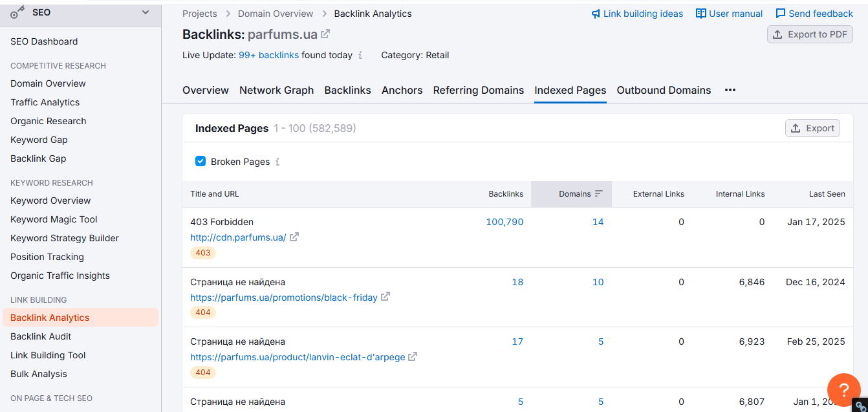Screen dimensions: 868x412
Task: Click 100,790 backlinks value
Action: pos(505,222)
